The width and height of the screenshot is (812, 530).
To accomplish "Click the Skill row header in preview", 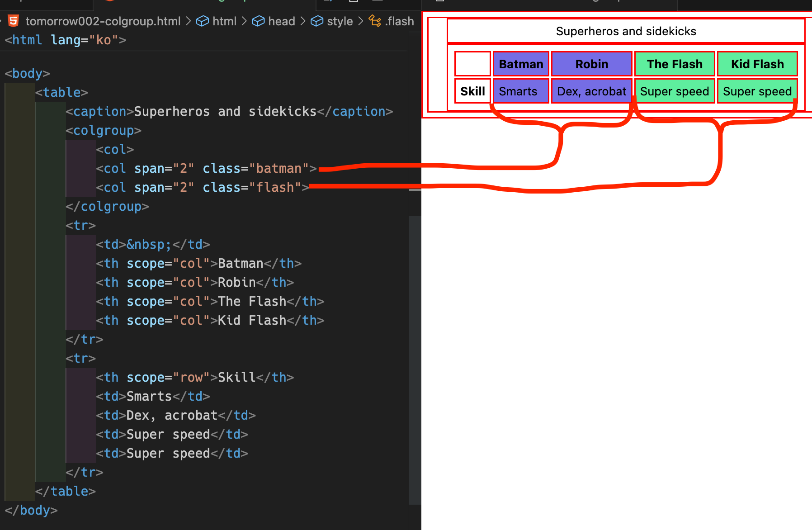I will pos(472,91).
